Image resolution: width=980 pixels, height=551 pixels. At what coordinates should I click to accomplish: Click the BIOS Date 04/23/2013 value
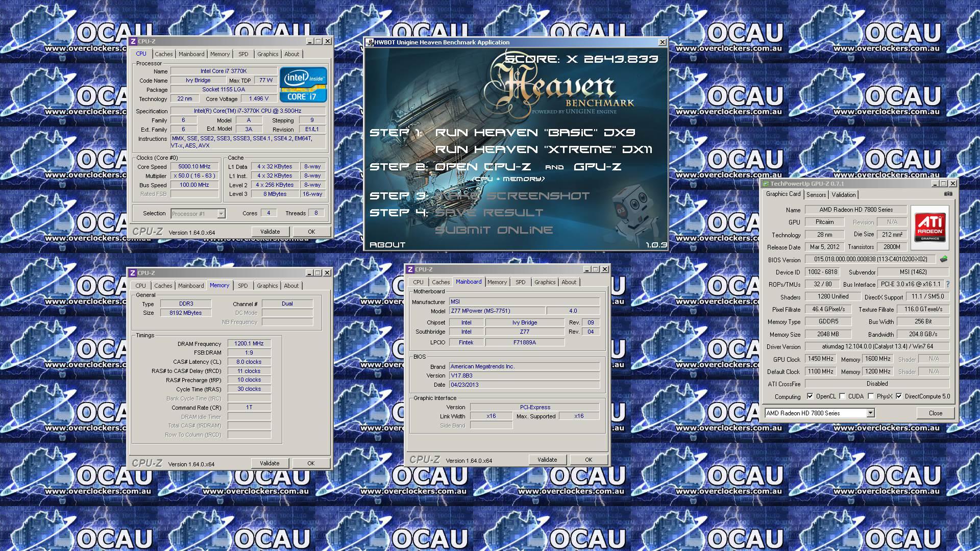point(524,385)
